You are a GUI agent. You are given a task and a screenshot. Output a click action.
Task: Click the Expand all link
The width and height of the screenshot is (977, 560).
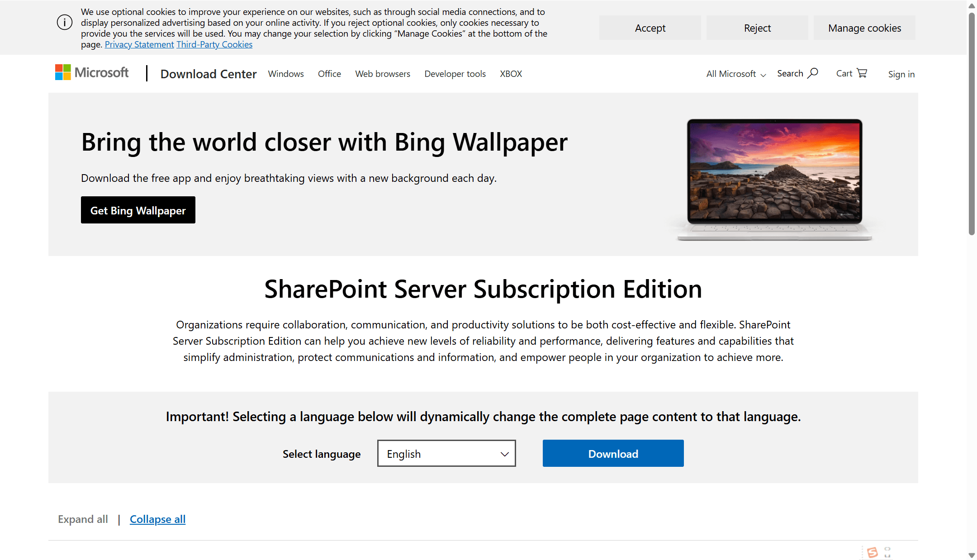tap(83, 519)
